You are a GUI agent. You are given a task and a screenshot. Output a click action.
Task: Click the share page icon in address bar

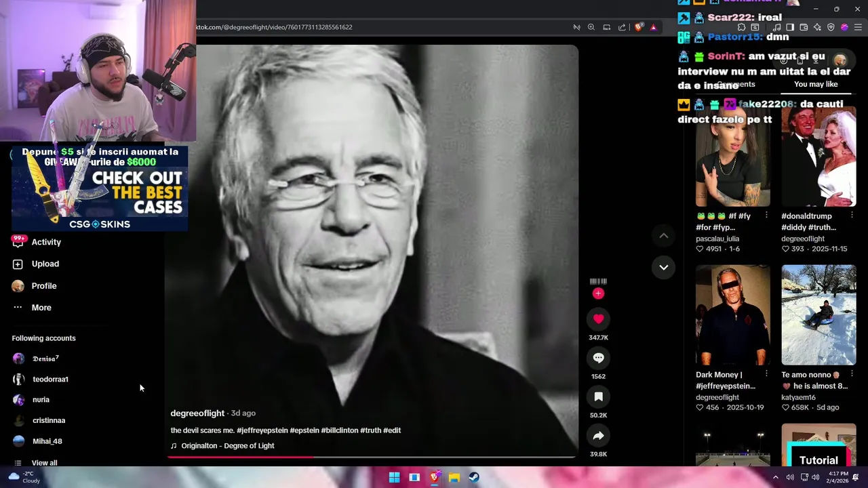pyautogui.click(x=622, y=27)
